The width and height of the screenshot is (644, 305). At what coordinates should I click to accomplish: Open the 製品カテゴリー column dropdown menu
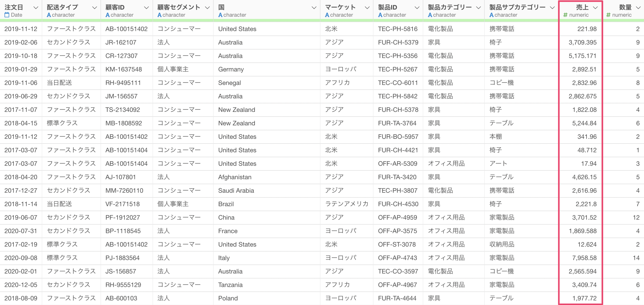click(479, 8)
